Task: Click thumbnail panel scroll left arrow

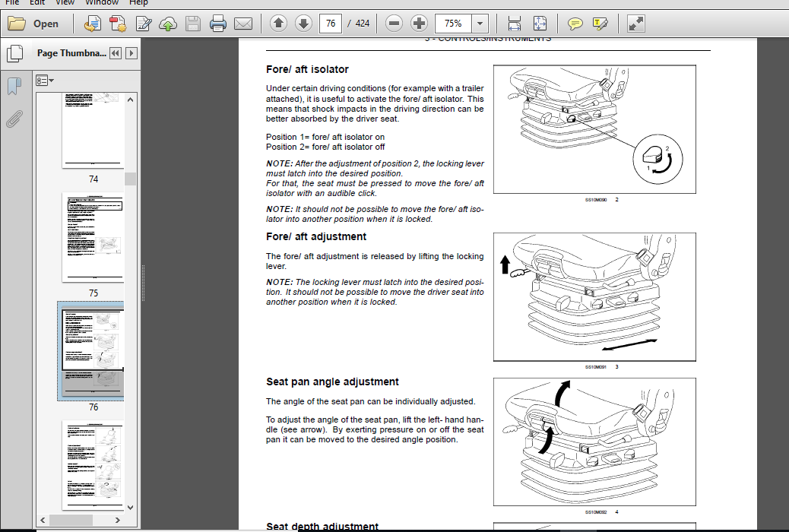Action: [43, 520]
